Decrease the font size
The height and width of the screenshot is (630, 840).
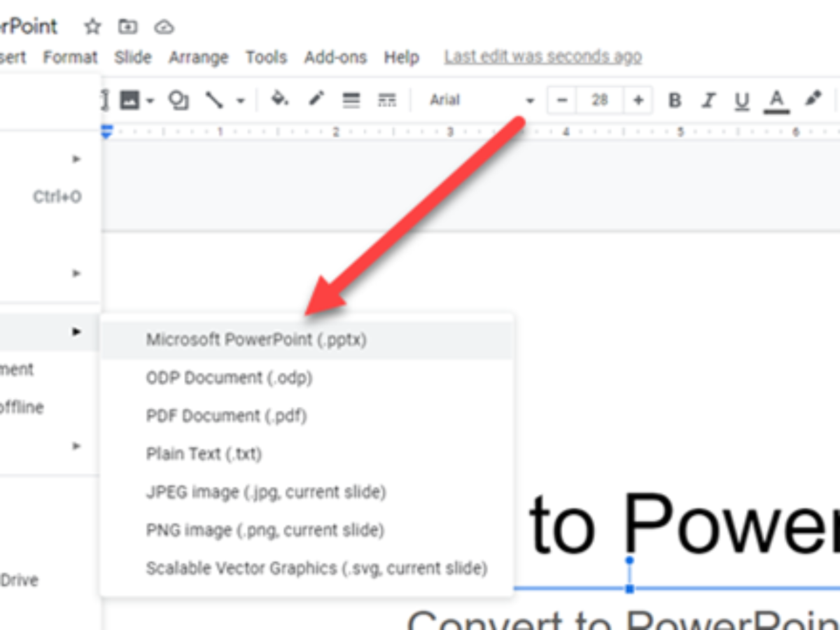click(x=561, y=100)
